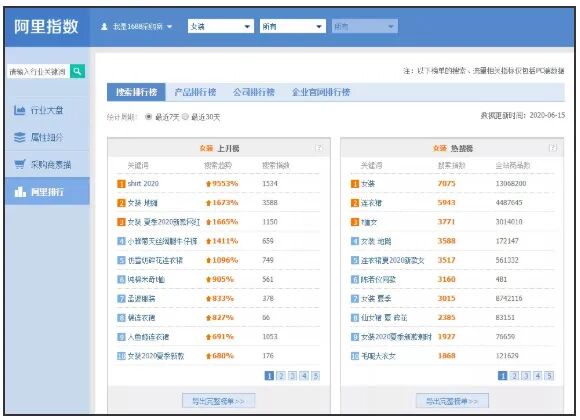Viewport: 580px width, 420px height.
Task: Click keyword 人鱼姬连衣裙 in 上升榜
Action: tap(148, 337)
